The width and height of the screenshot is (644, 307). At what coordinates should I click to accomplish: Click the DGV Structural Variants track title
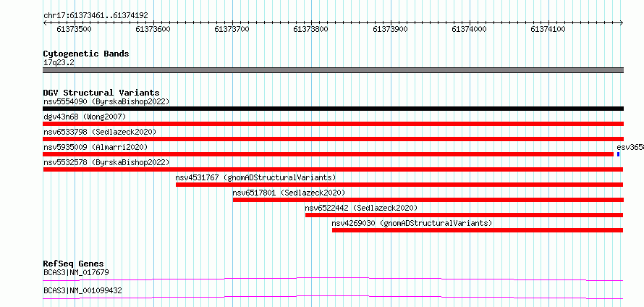pyautogui.click(x=101, y=93)
